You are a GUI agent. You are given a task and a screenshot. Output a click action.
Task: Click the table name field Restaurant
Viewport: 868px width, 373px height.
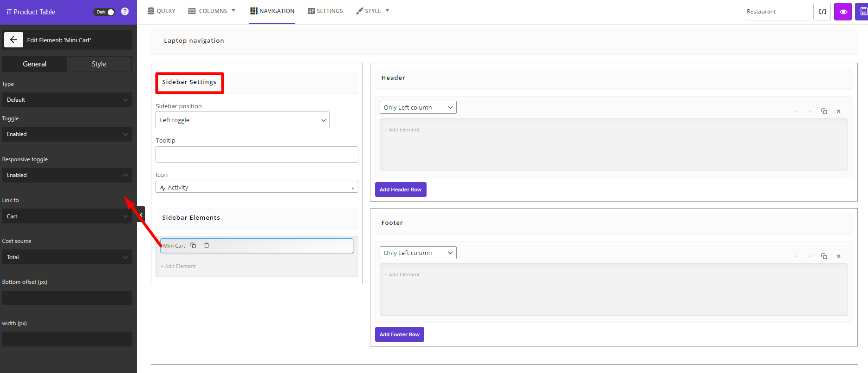tap(777, 12)
